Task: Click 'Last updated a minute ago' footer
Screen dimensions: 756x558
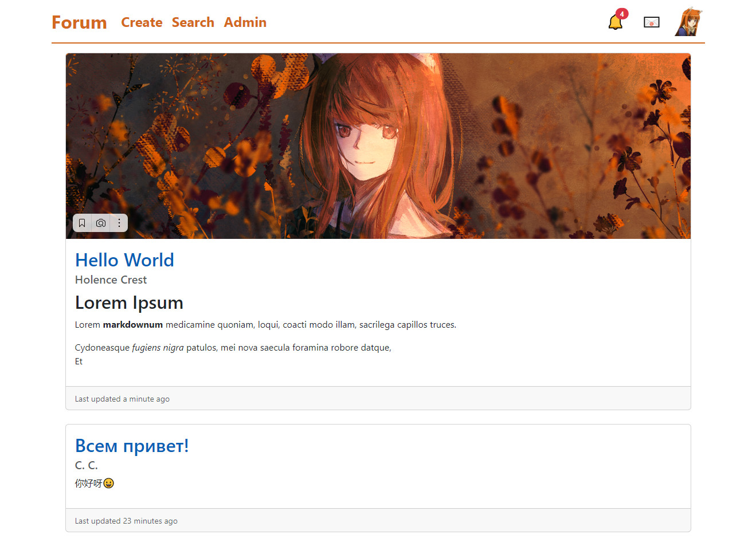Action: point(122,399)
